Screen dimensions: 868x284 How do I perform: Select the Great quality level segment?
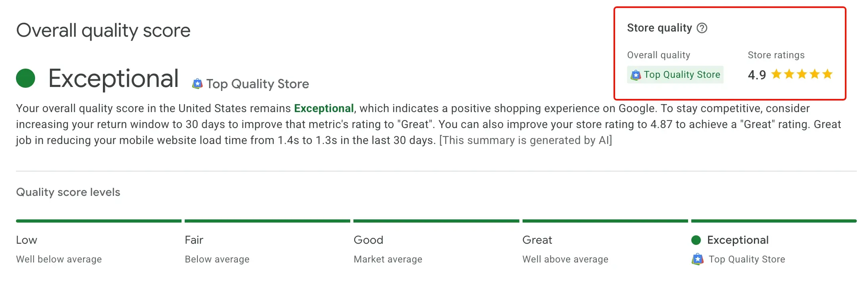pyautogui.click(x=605, y=221)
